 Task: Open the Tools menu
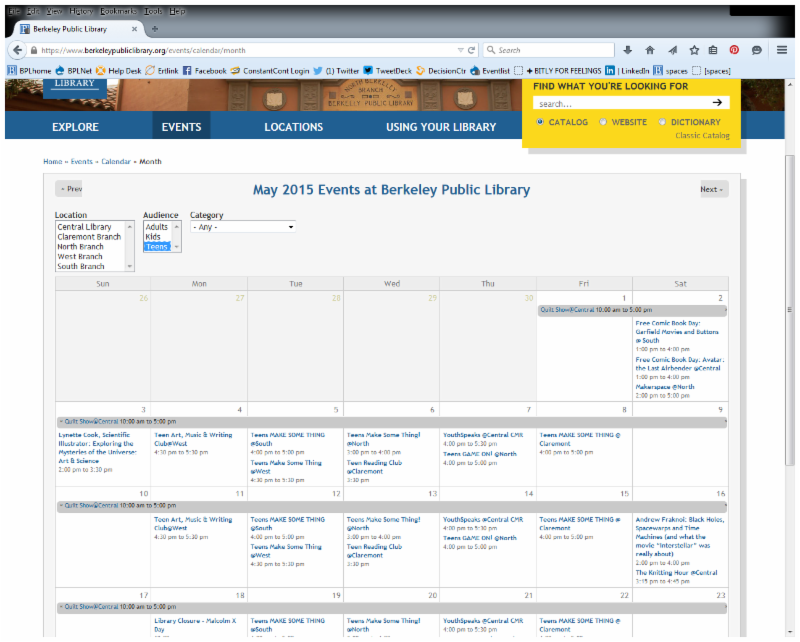pos(153,11)
